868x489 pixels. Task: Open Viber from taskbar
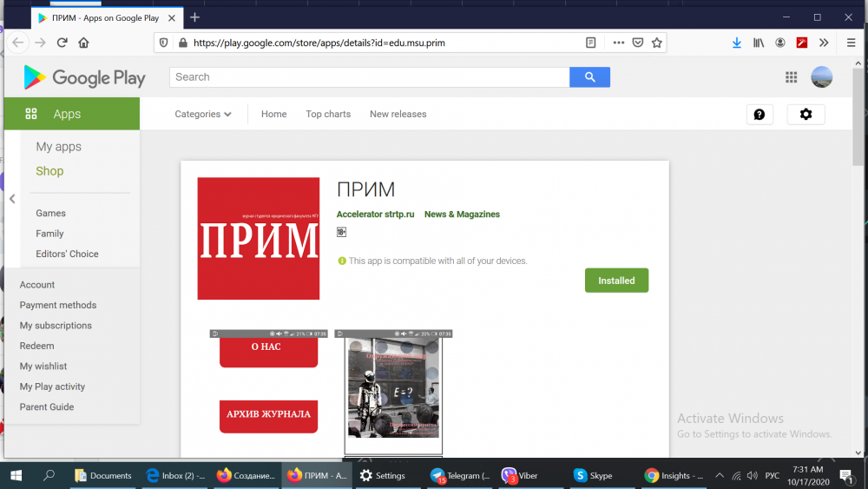520,475
